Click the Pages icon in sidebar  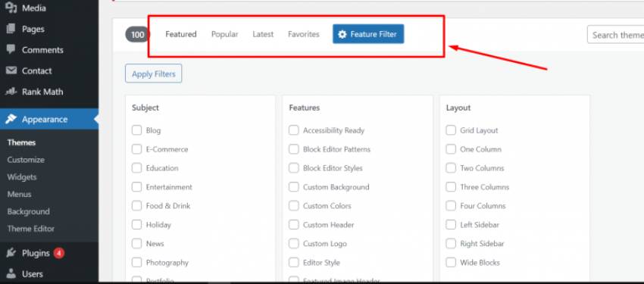(x=11, y=29)
